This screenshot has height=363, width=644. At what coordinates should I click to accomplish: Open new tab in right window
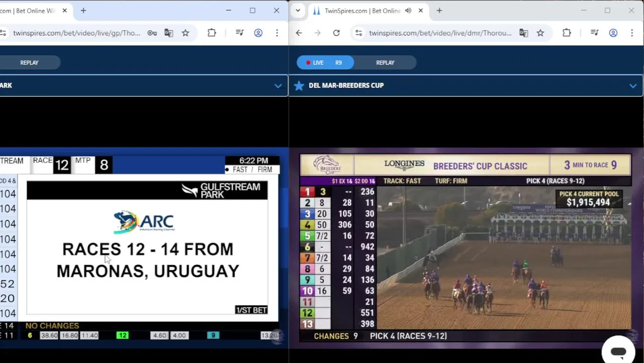click(439, 11)
